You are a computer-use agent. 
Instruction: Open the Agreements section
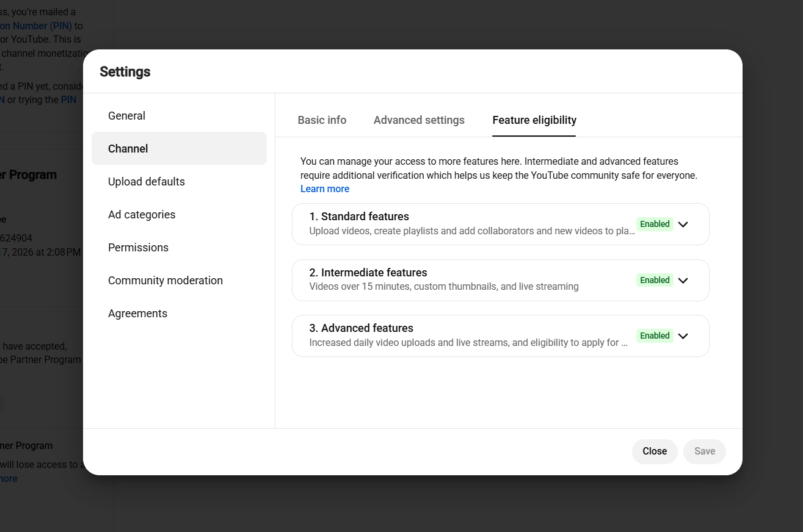(179, 314)
